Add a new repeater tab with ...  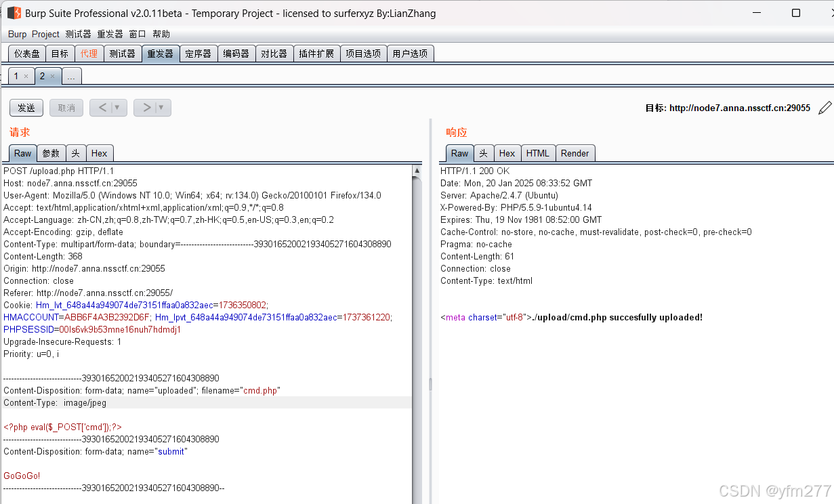click(72, 77)
